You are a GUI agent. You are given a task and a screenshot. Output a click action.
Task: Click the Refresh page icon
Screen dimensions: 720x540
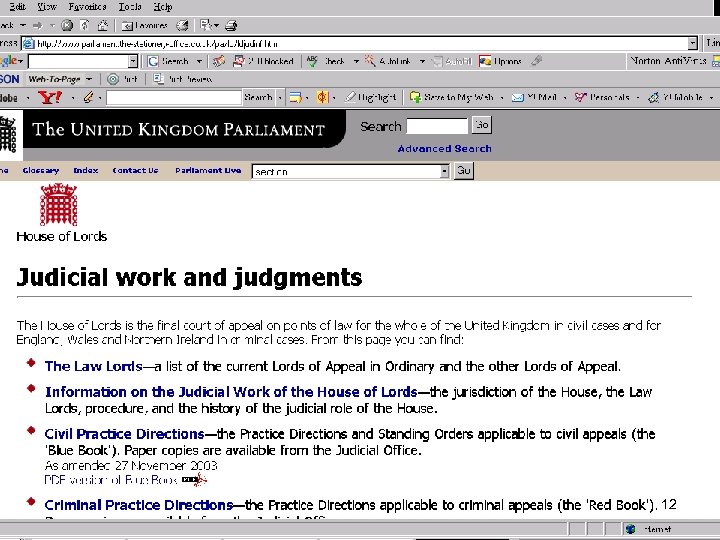[x=85, y=26]
